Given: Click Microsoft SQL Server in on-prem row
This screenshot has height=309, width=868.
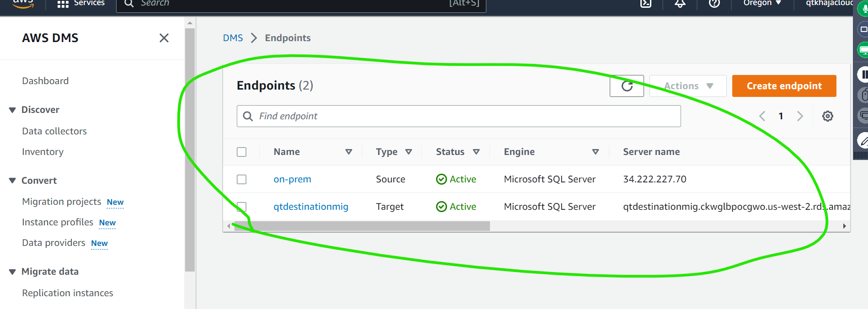Looking at the screenshot, I should 549,179.
